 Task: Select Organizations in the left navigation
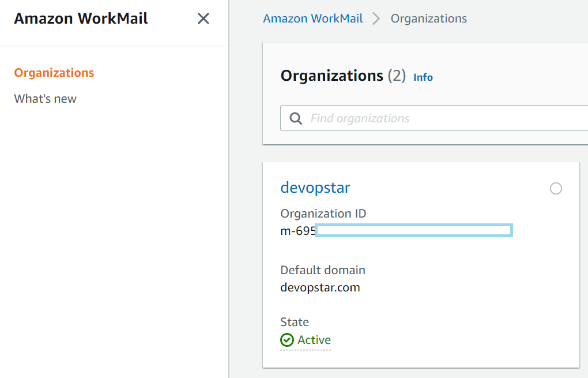(54, 72)
